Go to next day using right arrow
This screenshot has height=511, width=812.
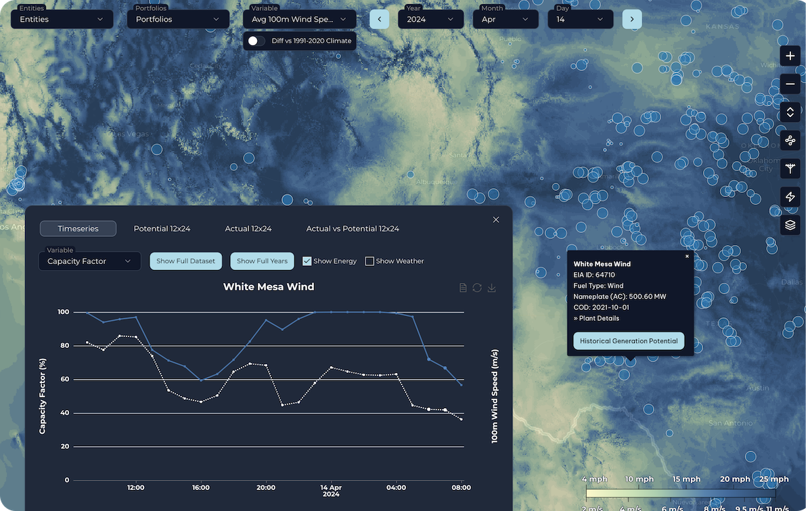(x=632, y=19)
